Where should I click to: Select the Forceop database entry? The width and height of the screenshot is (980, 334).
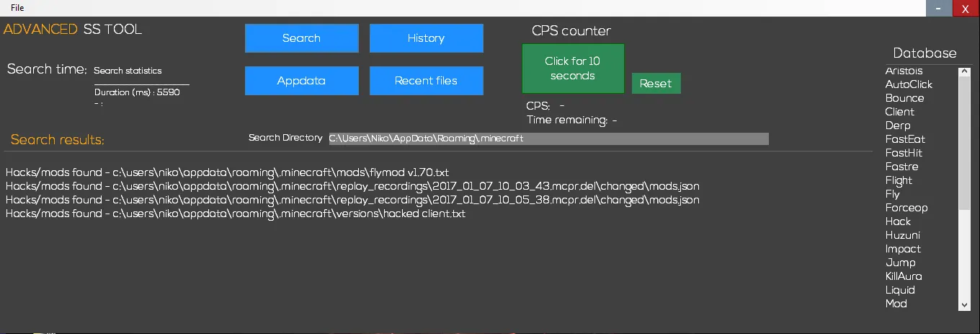click(906, 208)
